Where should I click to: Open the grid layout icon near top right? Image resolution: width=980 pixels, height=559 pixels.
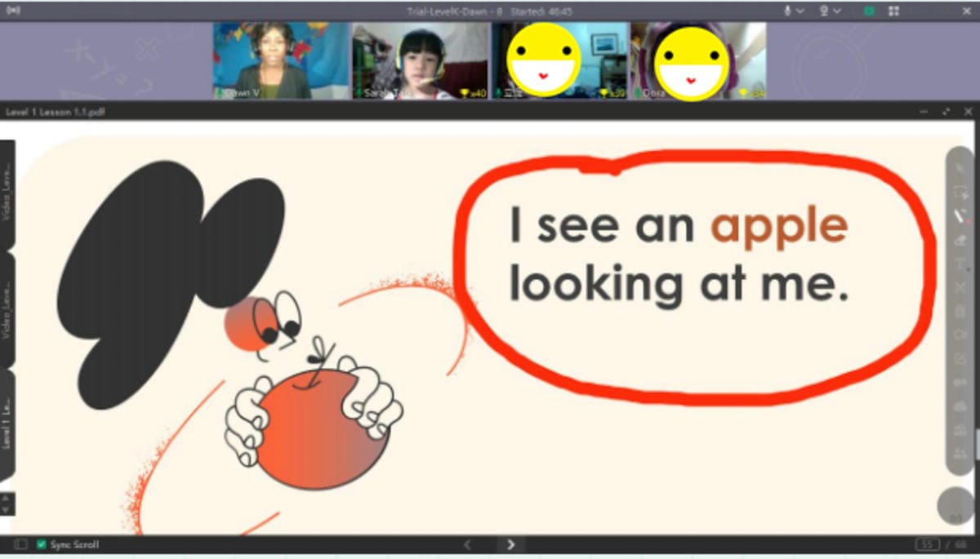[894, 11]
